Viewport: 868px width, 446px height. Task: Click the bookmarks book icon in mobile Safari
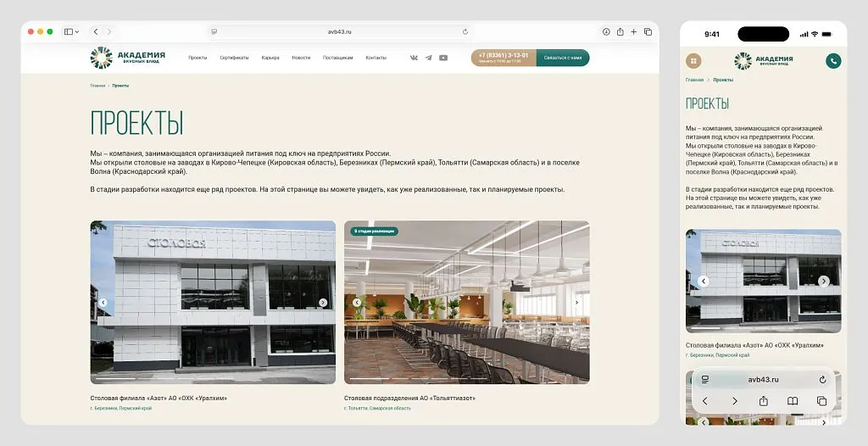pyautogui.click(x=793, y=401)
